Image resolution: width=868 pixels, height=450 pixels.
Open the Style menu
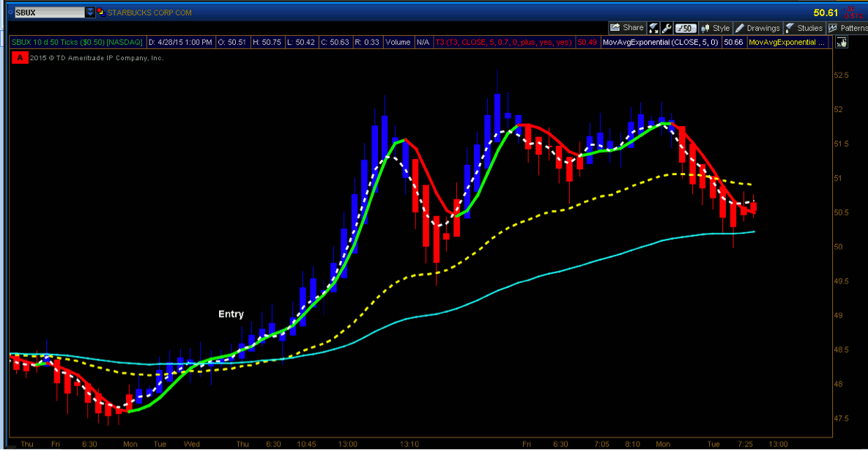coord(716,28)
